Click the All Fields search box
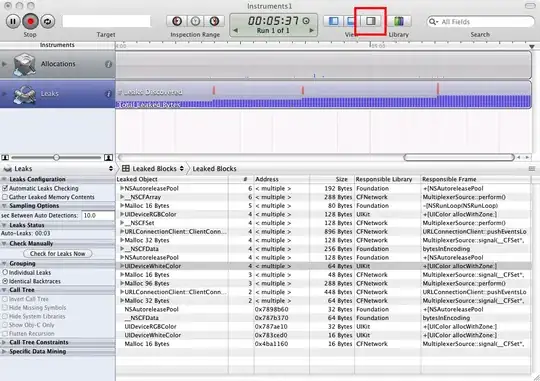 click(x=480, y=22)
